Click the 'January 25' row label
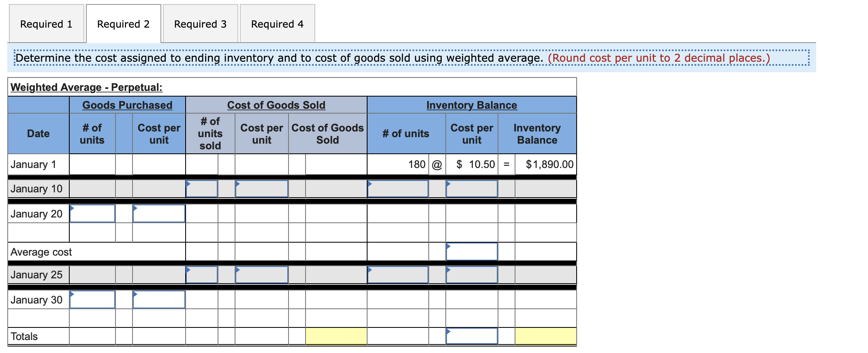Viewport: 868px width, 353px height. click(x=36, y=275)
